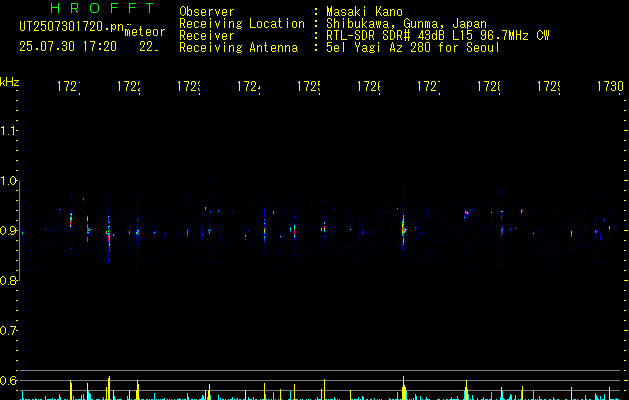This screenshot has height=400, width=629.
Task: Click the Receiver label
Action: point(207,36)
